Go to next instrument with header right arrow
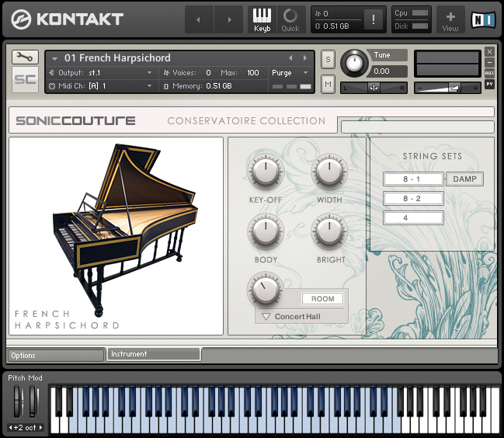This screenshot has width=504, height=438. click(229, 19)
